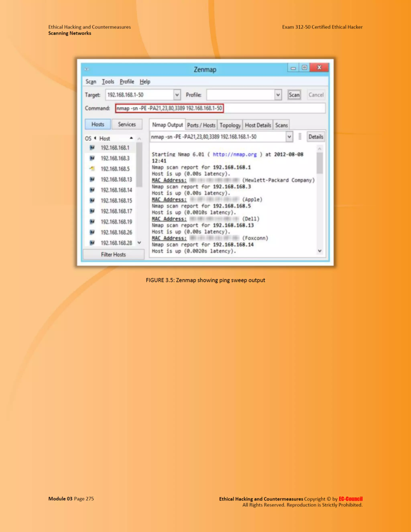This screenshot has width=411, height=532.
Task: Switch to the Topology tab
Action: (230, 125)
